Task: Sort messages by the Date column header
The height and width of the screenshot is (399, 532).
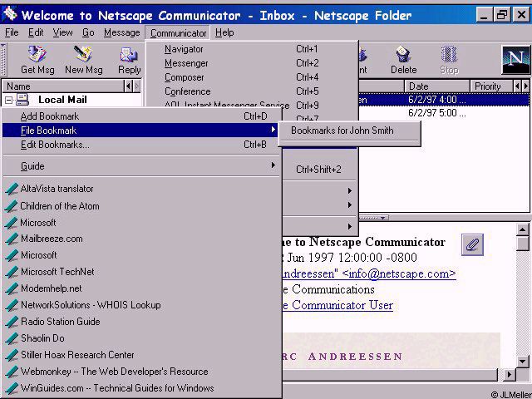Action: click(x=437, y=86)
